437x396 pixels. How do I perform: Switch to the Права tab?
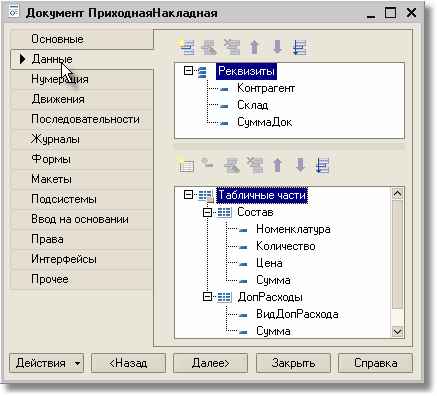(82, 239)
